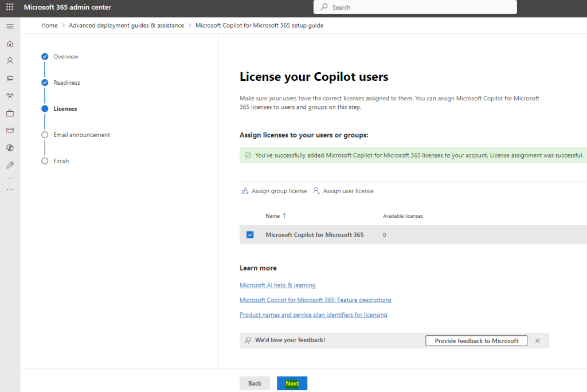Screen dimensions: 587x392
Task: Expand the navigation menu hamburger icon
Action: click(x=10, y=26)
